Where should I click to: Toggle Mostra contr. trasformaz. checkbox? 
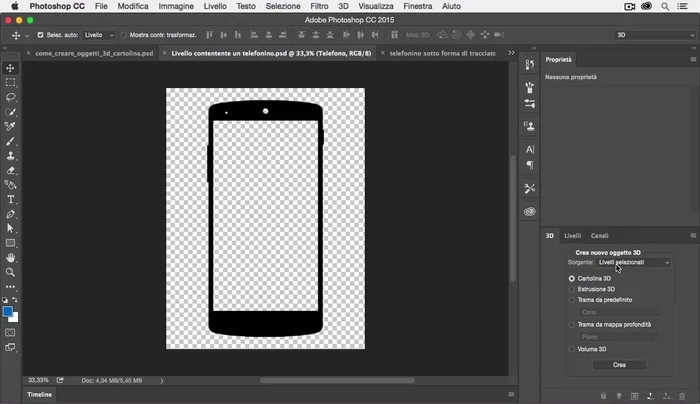coord(124,35)
